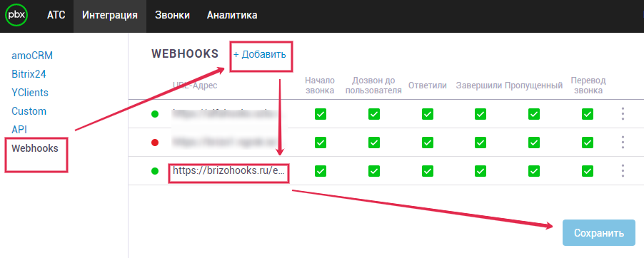
Task: Open three-dot menu for red-status webhook row
Action: point(623,143)
